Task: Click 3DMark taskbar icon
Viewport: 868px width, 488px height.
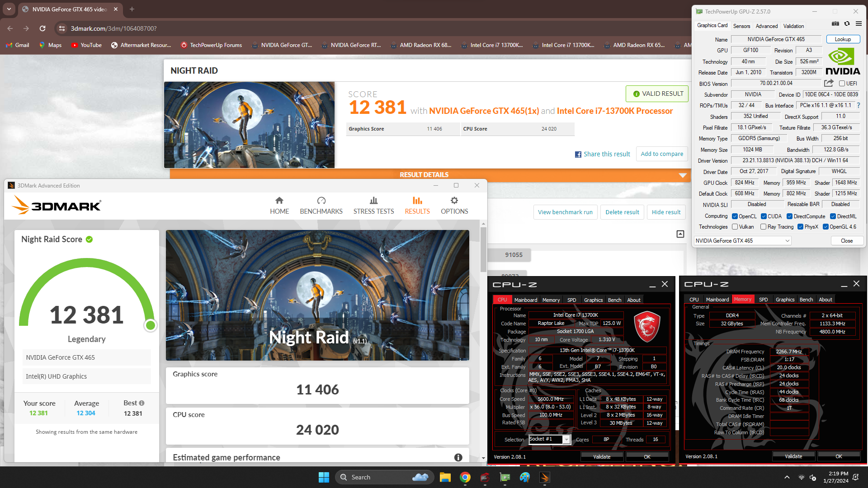Action: 545,477
